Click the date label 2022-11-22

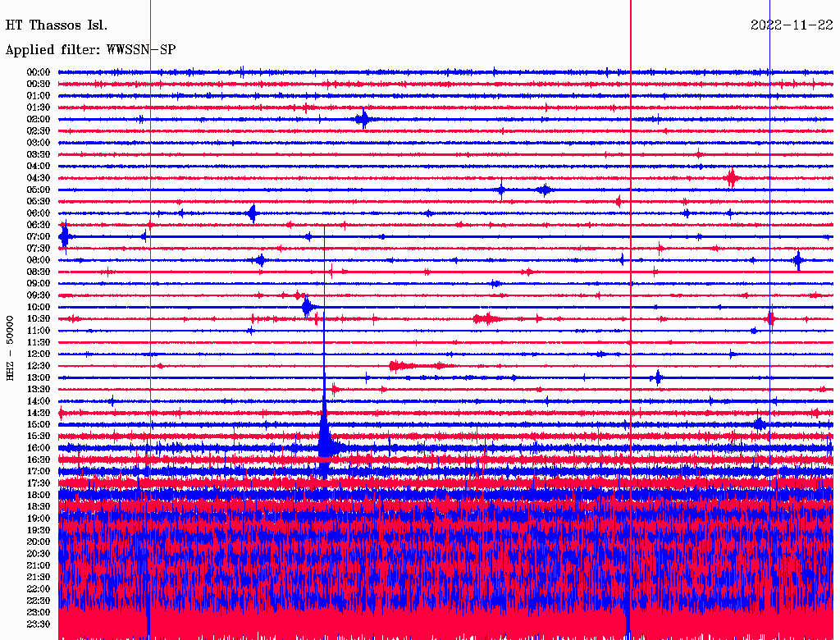point(792,25)
